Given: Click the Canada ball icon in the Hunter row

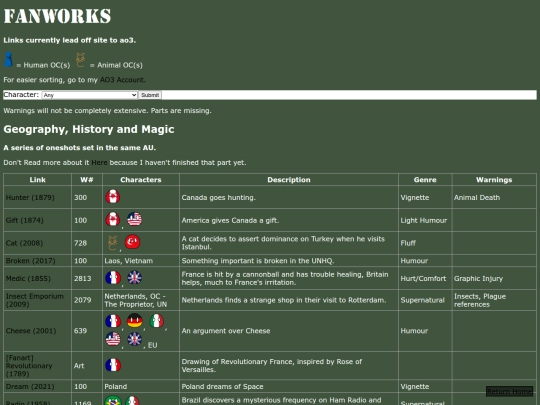Looking at the screenshot, I should [113, 196].
